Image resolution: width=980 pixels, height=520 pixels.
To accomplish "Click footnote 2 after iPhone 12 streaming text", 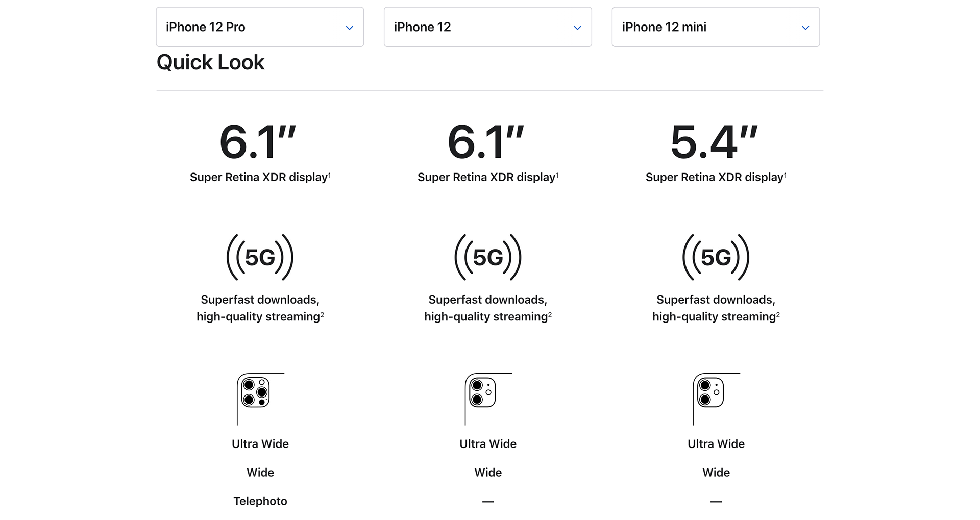I will coord(550,315).
